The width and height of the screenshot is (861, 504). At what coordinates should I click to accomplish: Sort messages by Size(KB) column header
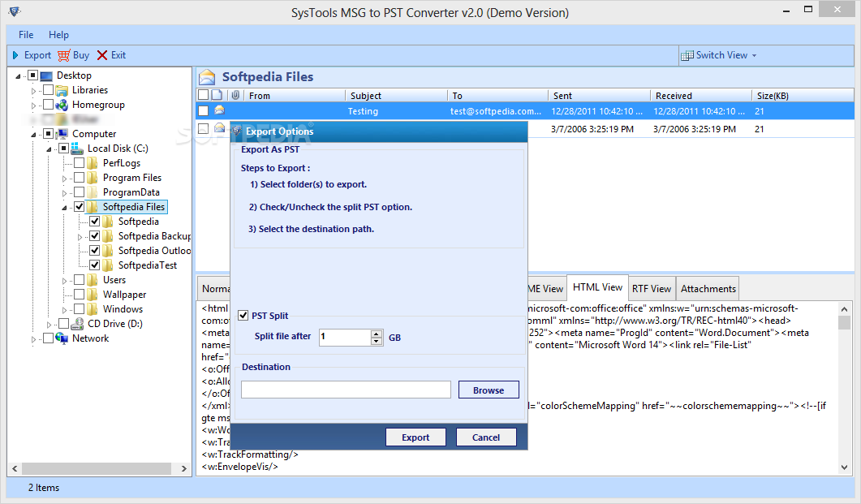(x=803, y=96)
